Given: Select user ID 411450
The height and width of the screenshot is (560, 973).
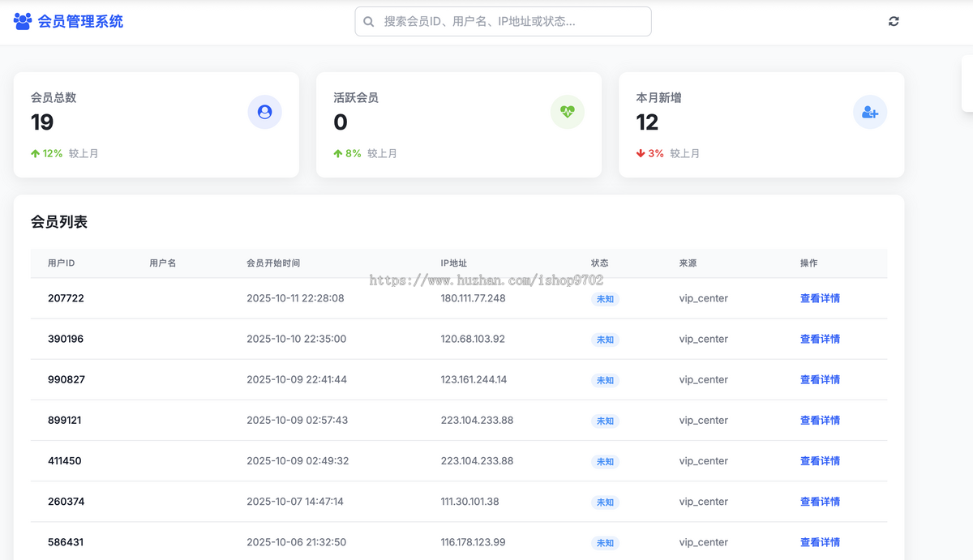Looking at the screenshot, I should pyautogui.click(x=65, y=460).
